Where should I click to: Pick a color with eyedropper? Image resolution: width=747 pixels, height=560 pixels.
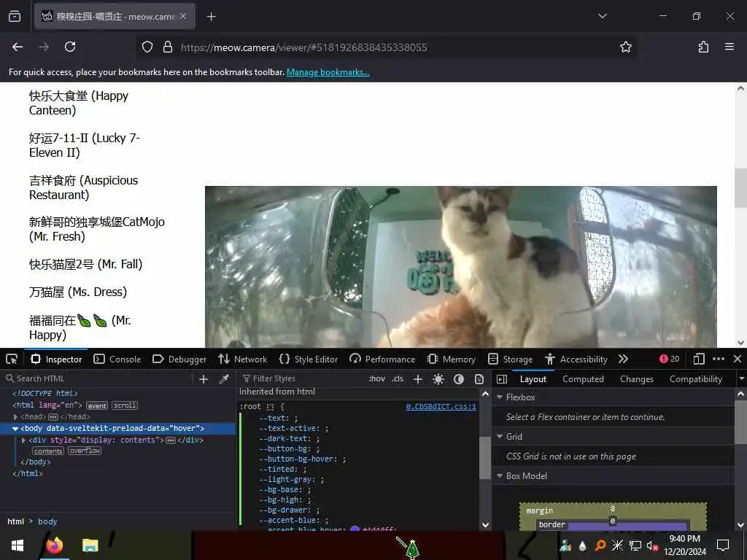(224, 378)
